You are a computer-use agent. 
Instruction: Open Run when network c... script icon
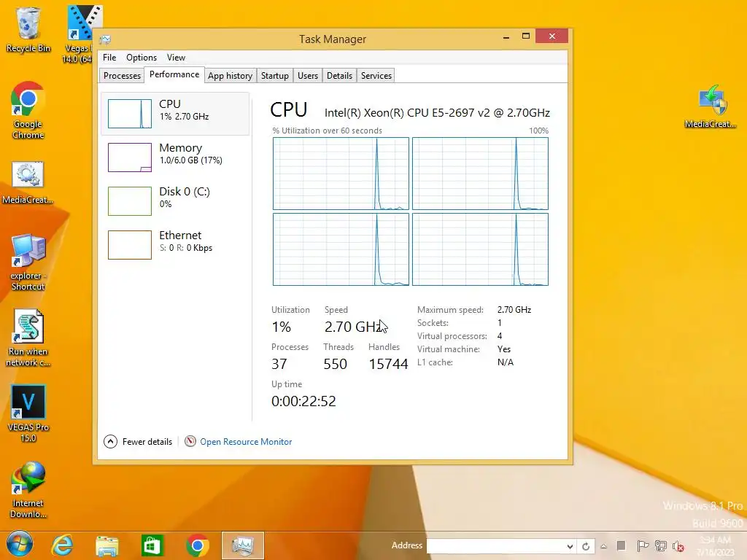[28, 338]
